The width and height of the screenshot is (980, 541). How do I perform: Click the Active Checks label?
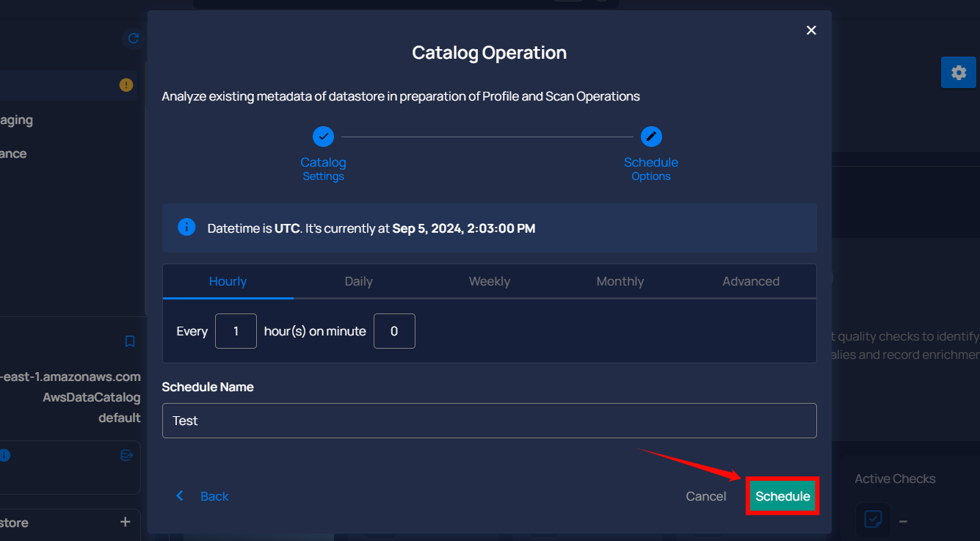[x=895, y=479]
